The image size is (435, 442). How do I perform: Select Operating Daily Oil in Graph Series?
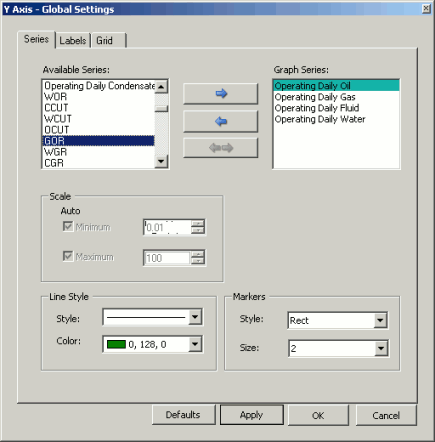click(x=336, y=86)
